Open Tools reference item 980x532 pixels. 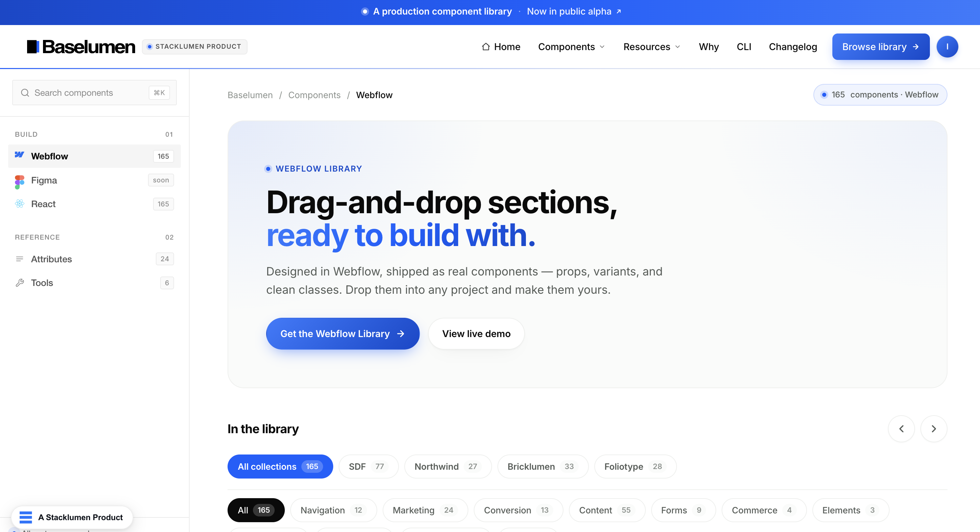coord(94,283)
